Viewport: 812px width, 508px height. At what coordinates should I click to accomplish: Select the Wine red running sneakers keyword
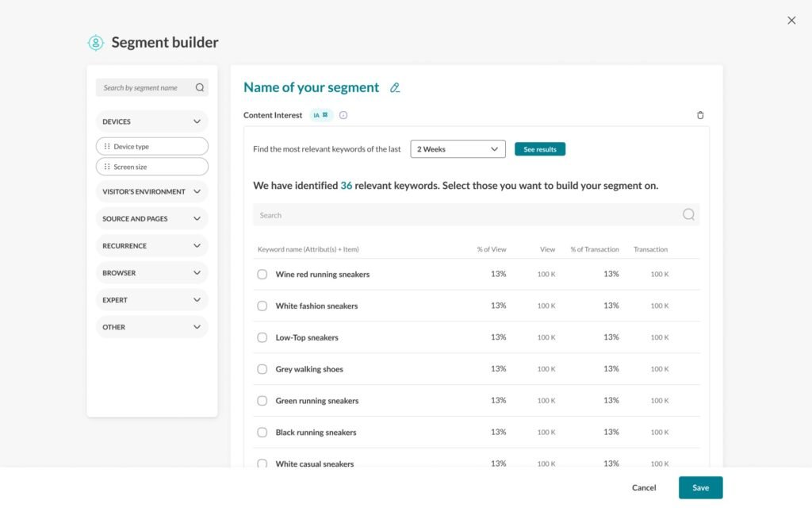262,274
